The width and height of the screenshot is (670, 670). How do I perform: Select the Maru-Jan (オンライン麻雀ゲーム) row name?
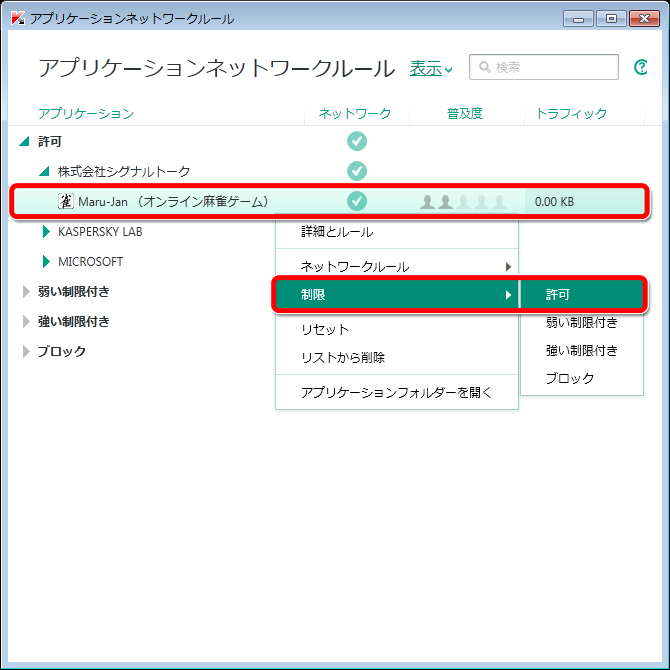tap(173, 201)
